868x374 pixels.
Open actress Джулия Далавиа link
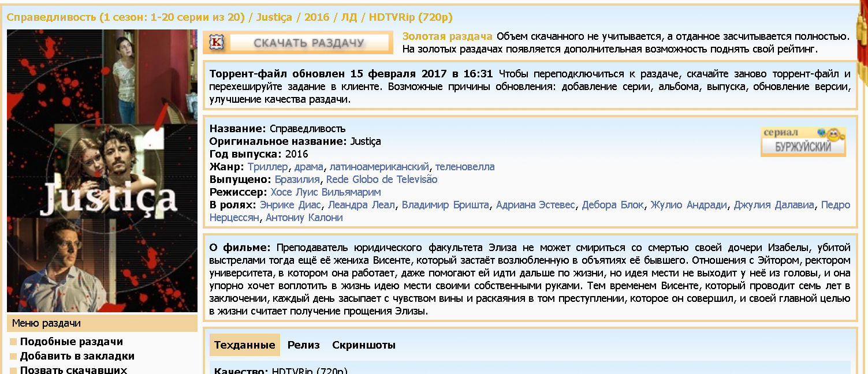click(774, 205)
